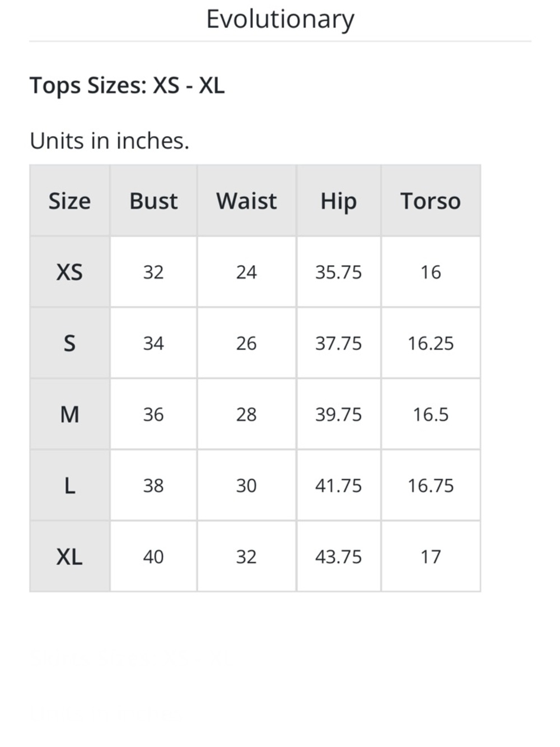Click the XS hip value 35.75
The width and height of the screenshot is (560, 747).
tap(339, 272)
